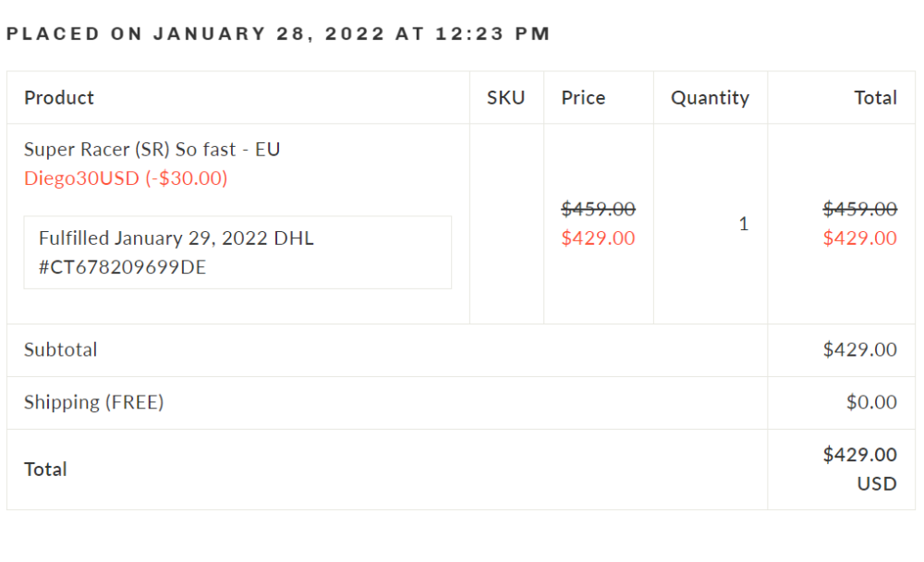This screenshot has height=562, width=924.
Task: Click the struck-through $459.00 in the Price column
Action: [x=598, y=209]
